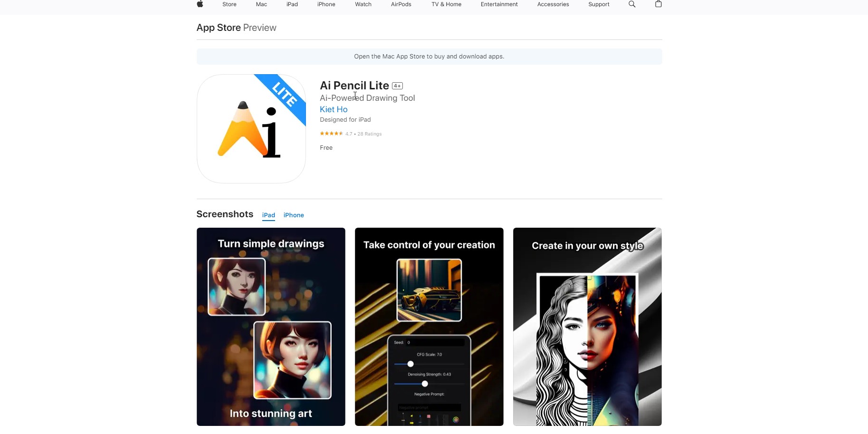Viewport: 868px width, 434px height.
Task: Click the 'Screenshots' section heading
Action: pyautogui.click(x=225, y=214)
